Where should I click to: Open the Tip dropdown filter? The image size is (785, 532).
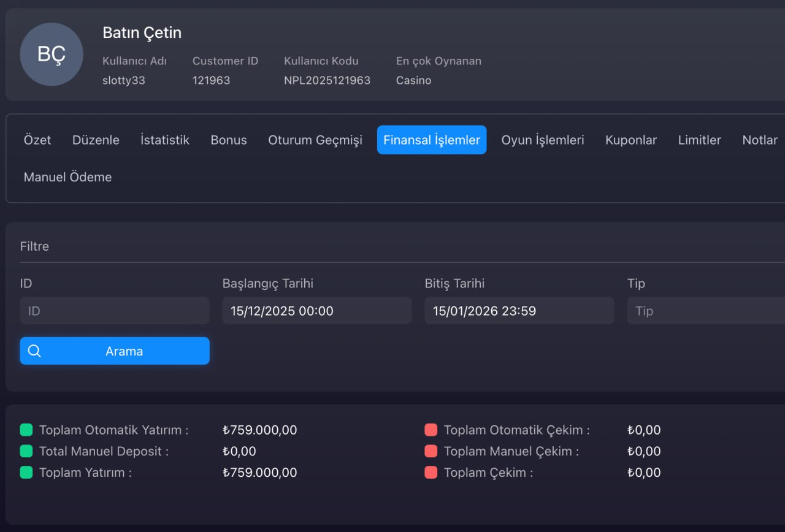tap(706, 311)
